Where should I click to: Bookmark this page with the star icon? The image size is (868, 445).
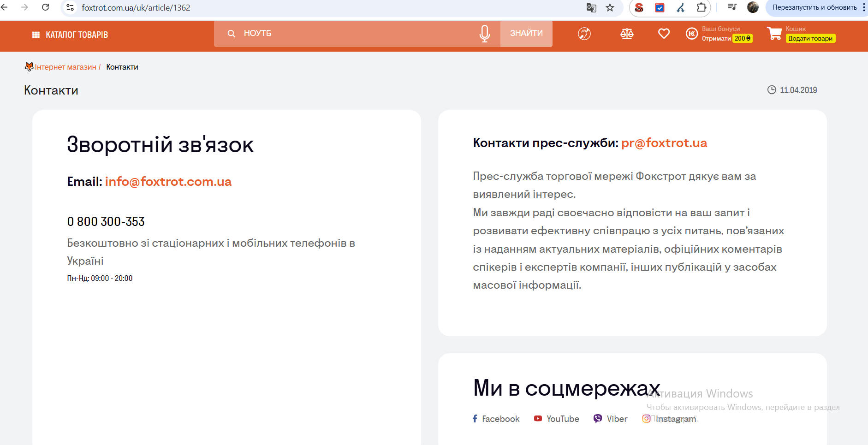point(610,7)
